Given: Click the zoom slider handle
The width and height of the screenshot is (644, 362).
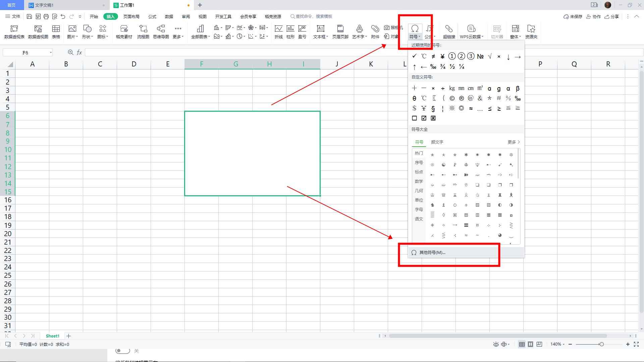Looking at the screenshot, I should pos(601,344).
